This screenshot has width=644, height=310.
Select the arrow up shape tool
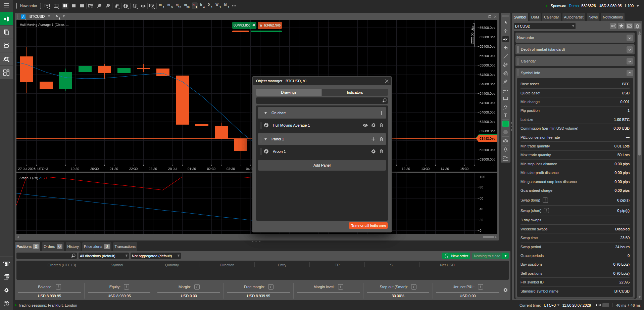click(505, 107)
